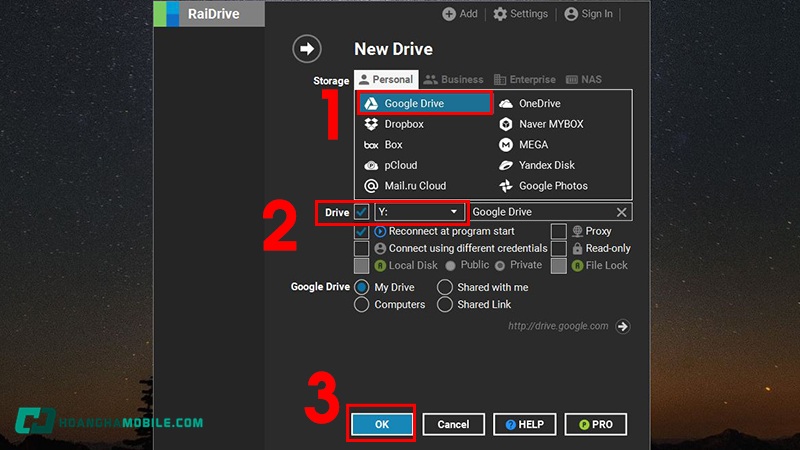Viewport: 800px width, 450px height.
Task: Click the File Lock icon
Action: pos(577,266)
